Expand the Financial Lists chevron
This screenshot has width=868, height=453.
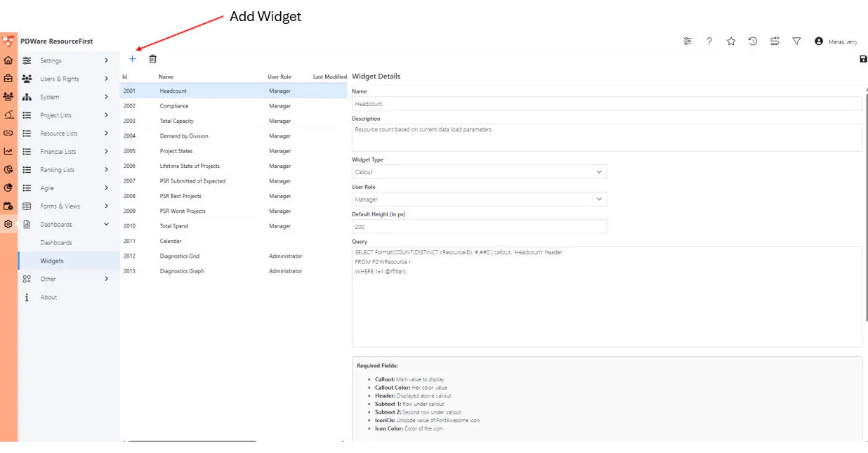107,152
